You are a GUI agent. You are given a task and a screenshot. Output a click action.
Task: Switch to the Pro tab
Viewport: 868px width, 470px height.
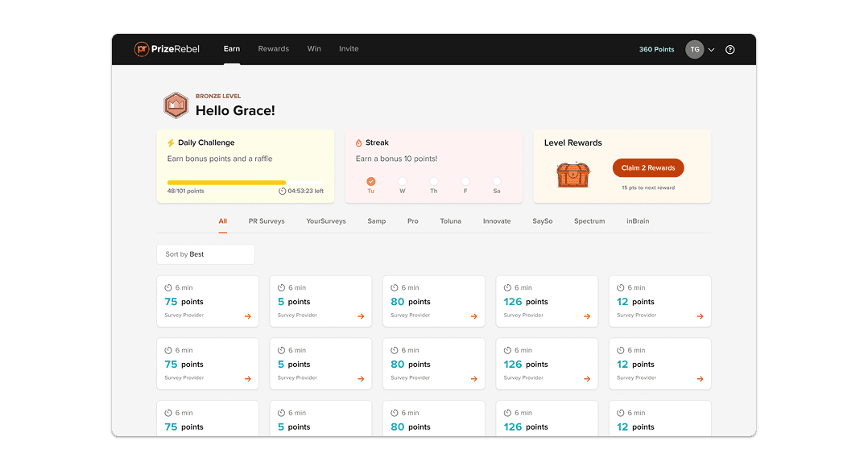point(413,221)
